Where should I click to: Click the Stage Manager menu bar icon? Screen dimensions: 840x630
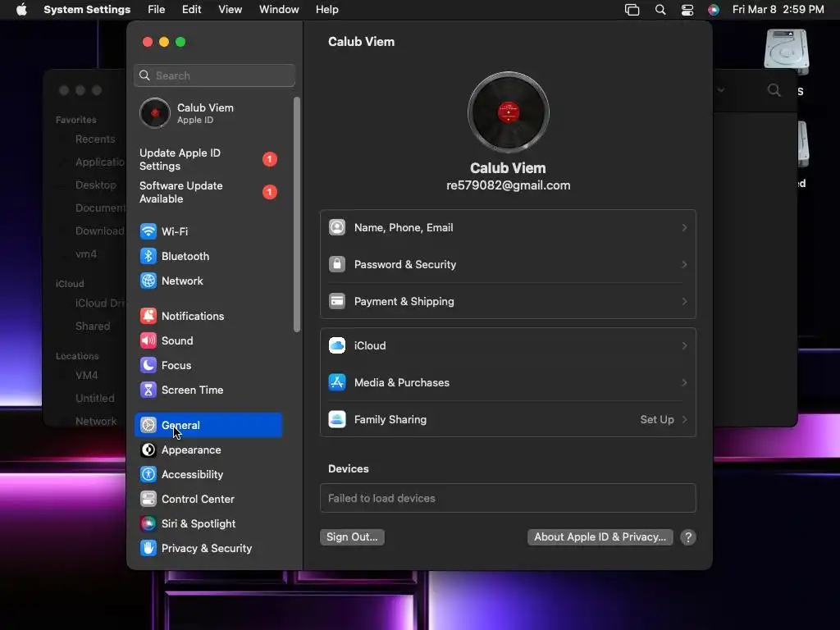(632, 10)
